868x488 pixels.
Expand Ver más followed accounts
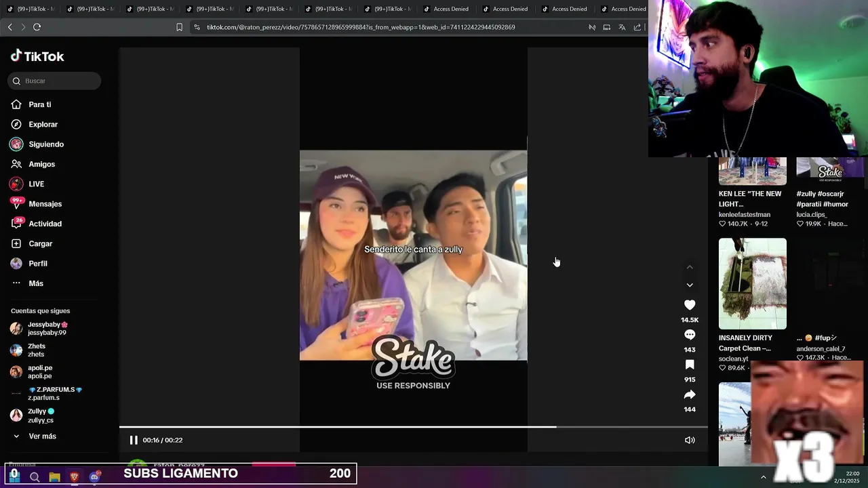pyautogui.click(x=42, y=436)
